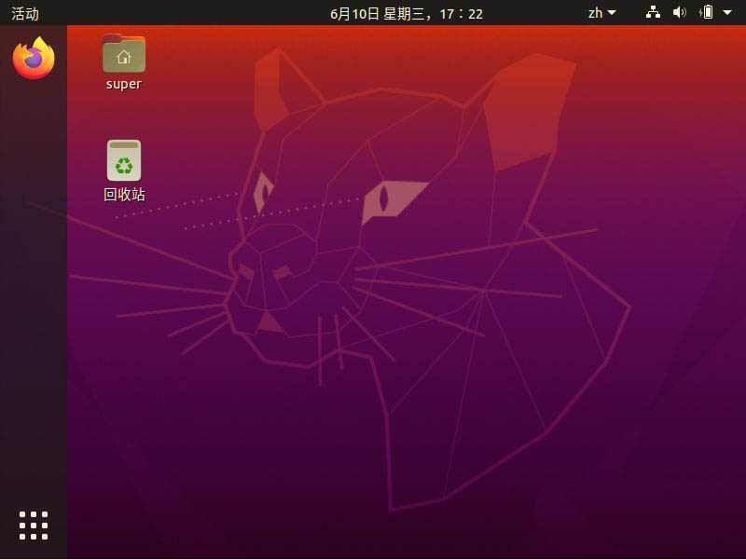Select the super home folder icon
This screenshot has width=746, height=560.
click(x=124, y=53)
